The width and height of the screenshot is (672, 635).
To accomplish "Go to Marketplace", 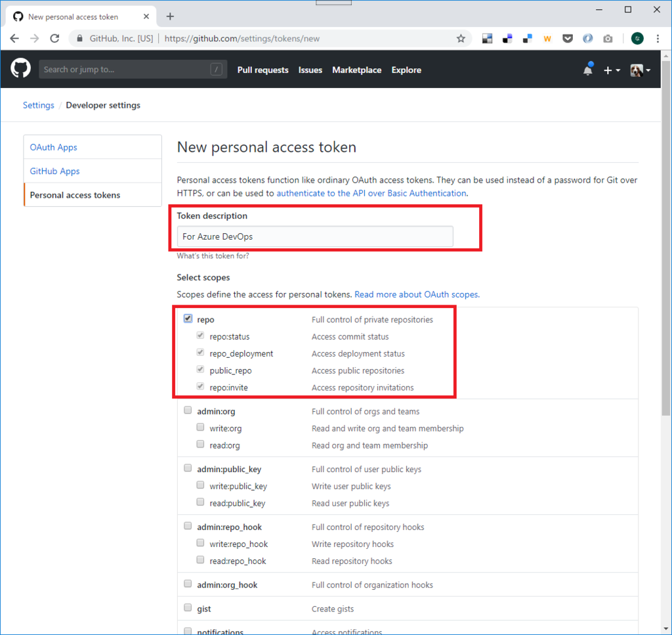I will pyautogui.click(x=356, y=70).
